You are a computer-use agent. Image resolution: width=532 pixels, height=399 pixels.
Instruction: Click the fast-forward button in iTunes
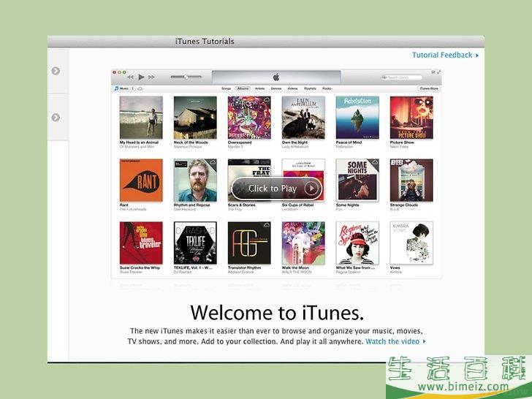click(x=151, y=77)
